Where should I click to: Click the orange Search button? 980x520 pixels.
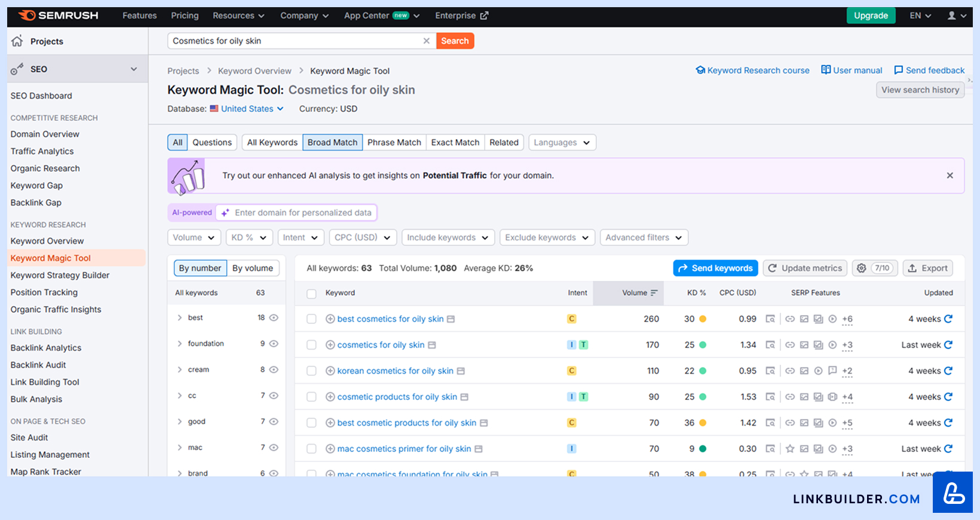(x=455, y=41)
